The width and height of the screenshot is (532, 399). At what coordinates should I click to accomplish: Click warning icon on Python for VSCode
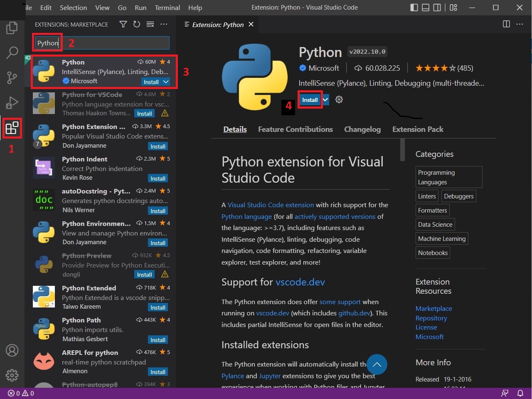coord(165,113)
